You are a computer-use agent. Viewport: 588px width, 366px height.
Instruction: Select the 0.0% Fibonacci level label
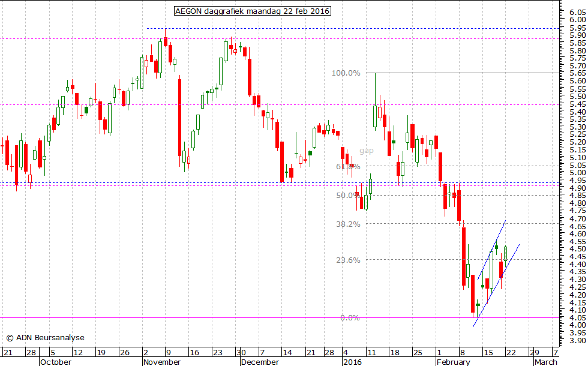(350, 318)
